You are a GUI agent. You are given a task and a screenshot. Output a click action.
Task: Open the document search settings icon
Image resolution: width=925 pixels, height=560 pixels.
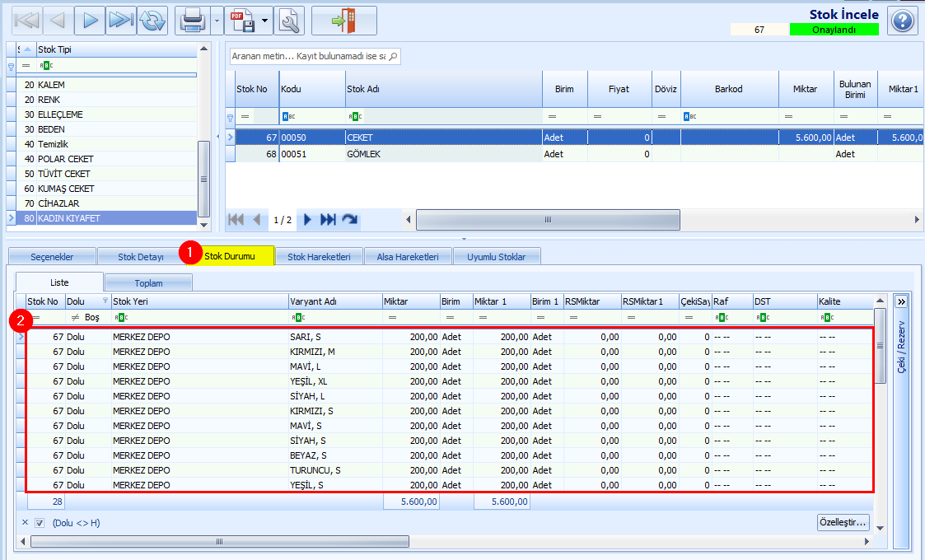(289, 21)
